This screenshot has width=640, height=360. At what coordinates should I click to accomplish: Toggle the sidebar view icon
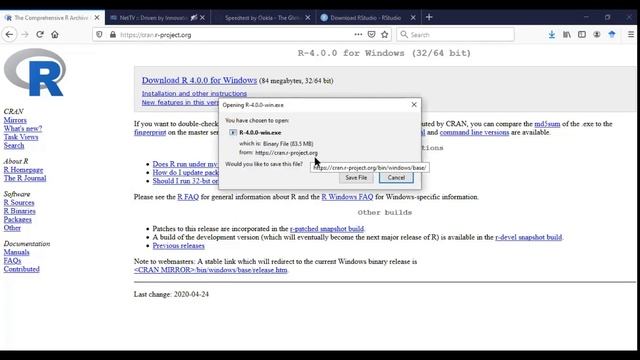582,35
